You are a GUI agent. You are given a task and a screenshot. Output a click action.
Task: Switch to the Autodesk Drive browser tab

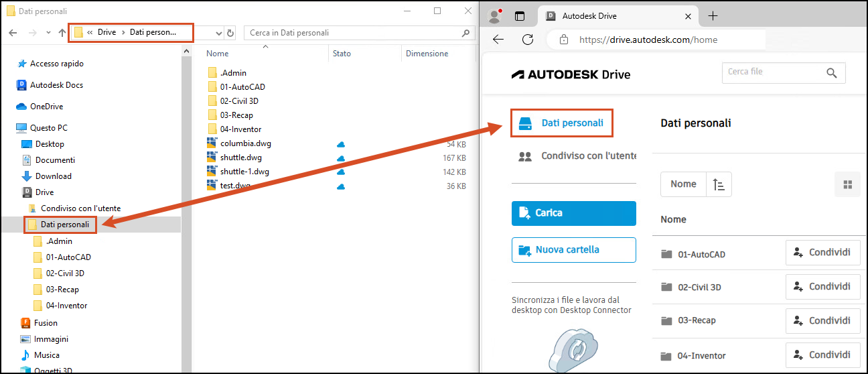tap(618, 16)
